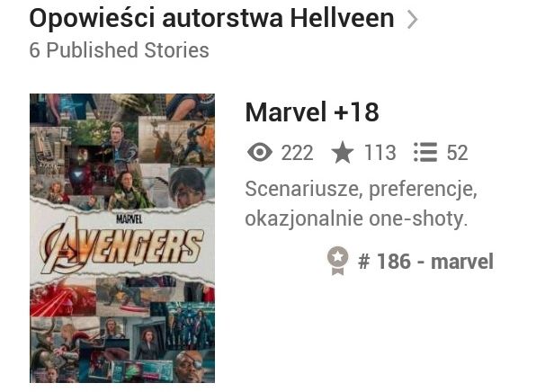Click the MARVEL label on the cover
The height and width of the screenshot is (392, 545).
point(129,219)
